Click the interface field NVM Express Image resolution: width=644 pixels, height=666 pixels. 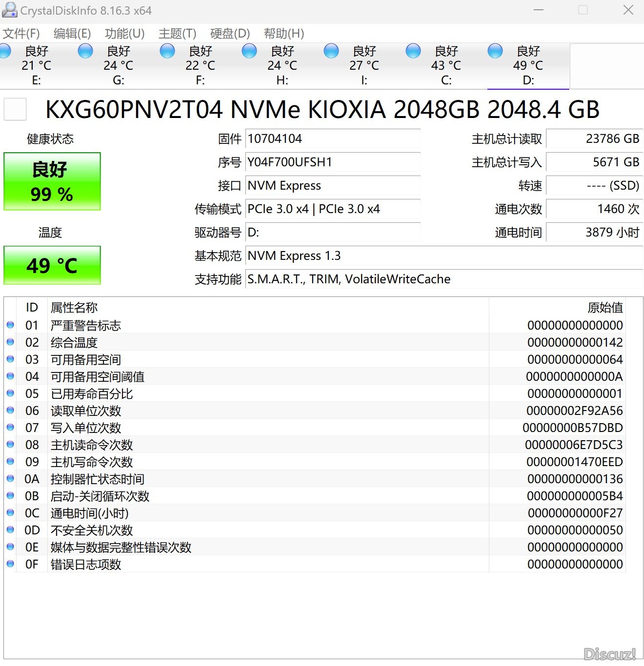pyautogui.click(x=333, y=185)
